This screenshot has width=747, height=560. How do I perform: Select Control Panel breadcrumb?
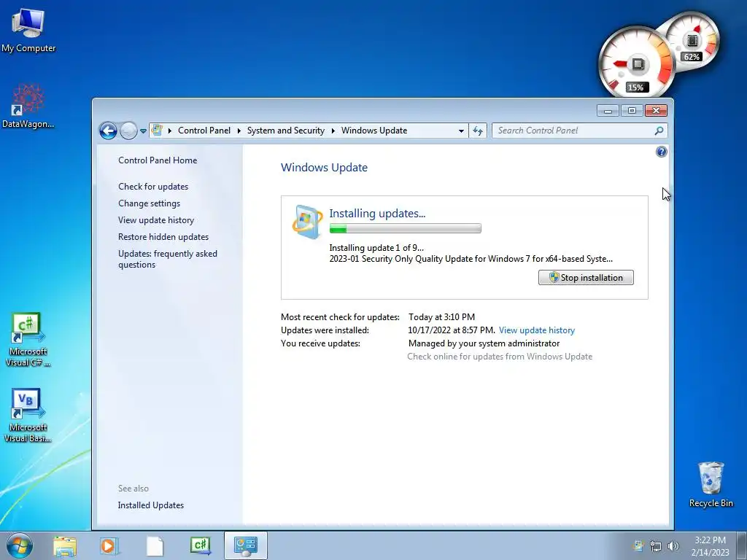point(204,131)
